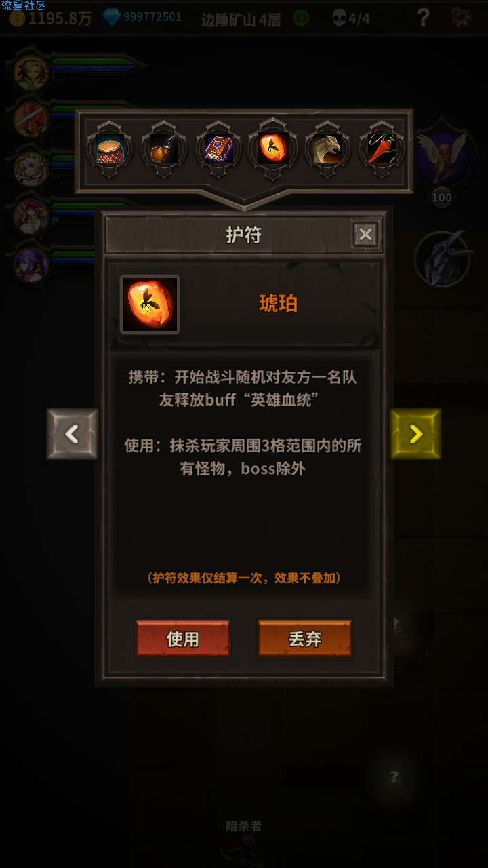Select the griffin head amulet icon

327,149
